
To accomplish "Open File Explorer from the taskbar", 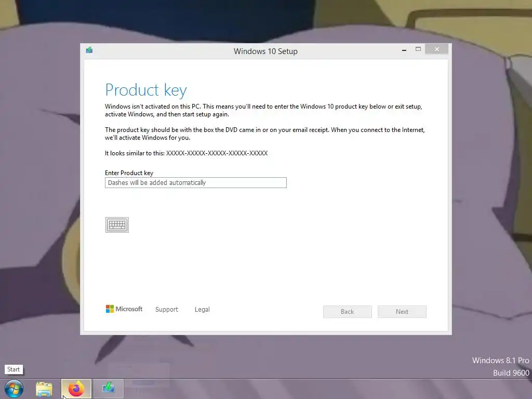I will [x=44, y=389].
